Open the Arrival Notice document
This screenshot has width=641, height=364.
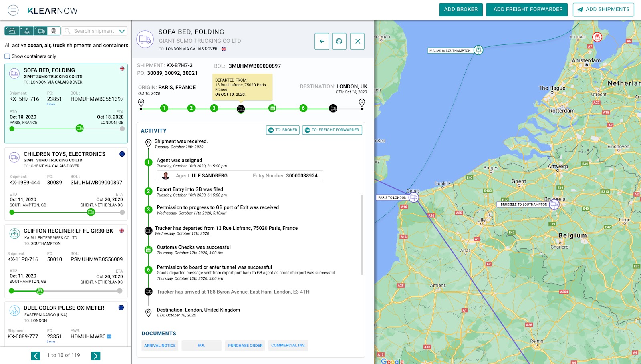(160, 346)
